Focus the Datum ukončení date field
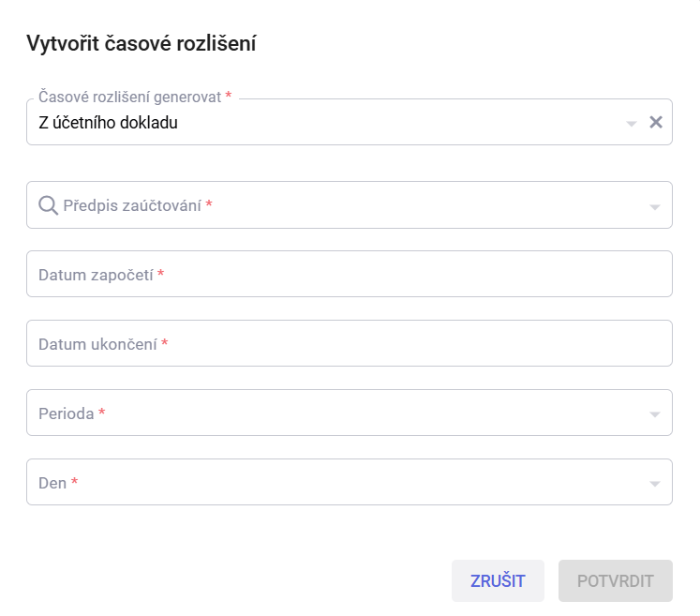Image resolution: width=700 pixels, height=616 pixels. click(350, 343)
